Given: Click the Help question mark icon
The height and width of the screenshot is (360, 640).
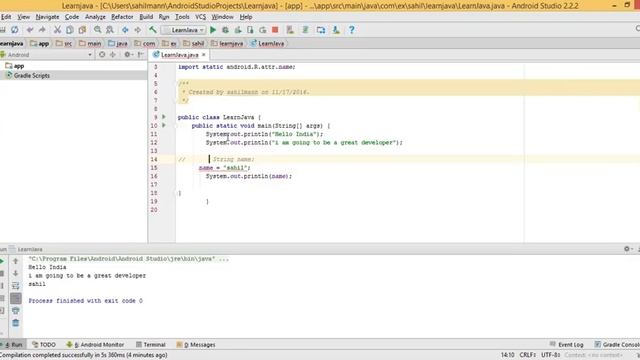Looking at the screenshot, I should pyautogui.click(x=351, y=30).
